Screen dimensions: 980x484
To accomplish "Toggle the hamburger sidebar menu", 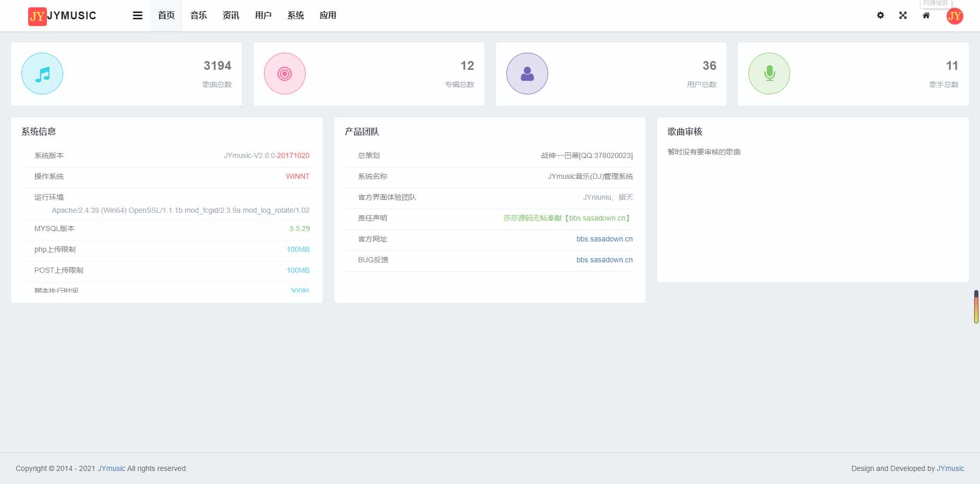I will 138,16.
